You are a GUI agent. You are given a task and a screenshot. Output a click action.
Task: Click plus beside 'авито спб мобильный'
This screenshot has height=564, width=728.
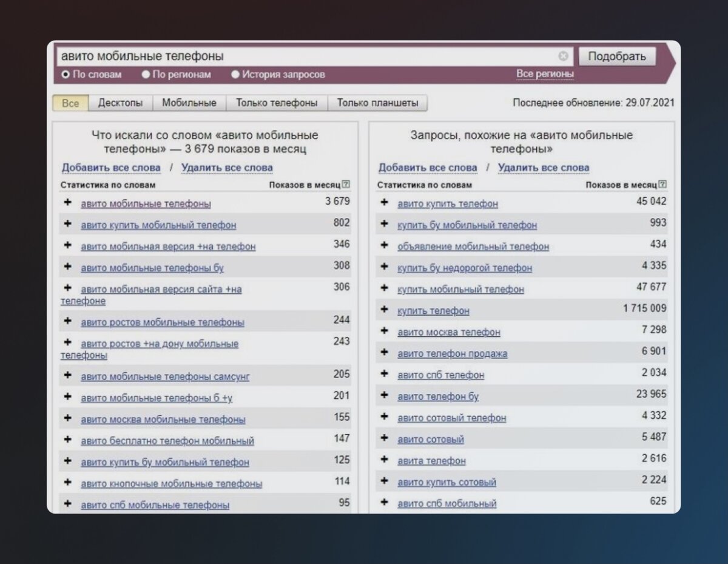point(384,502)
